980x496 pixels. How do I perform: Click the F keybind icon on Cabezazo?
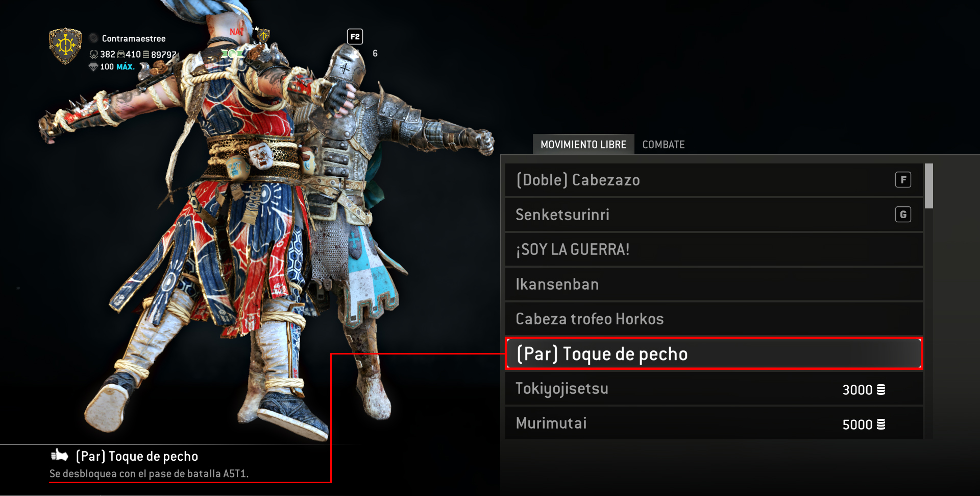coord(903,180)
